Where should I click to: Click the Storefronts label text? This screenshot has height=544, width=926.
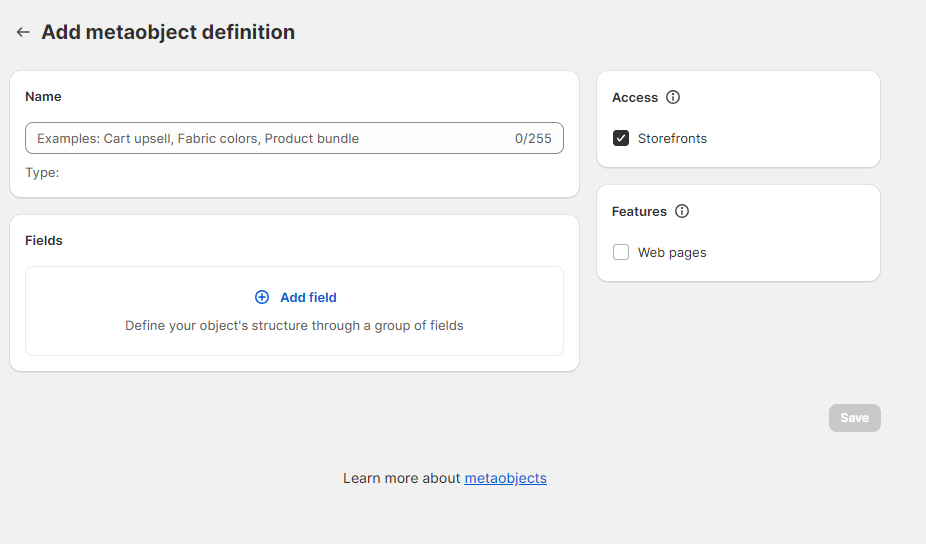coord(672,139)
